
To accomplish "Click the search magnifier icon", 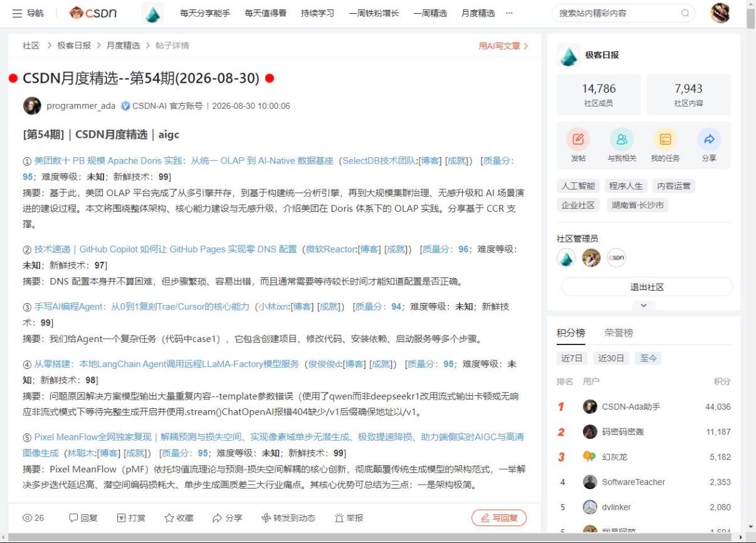I will point(685,13).
